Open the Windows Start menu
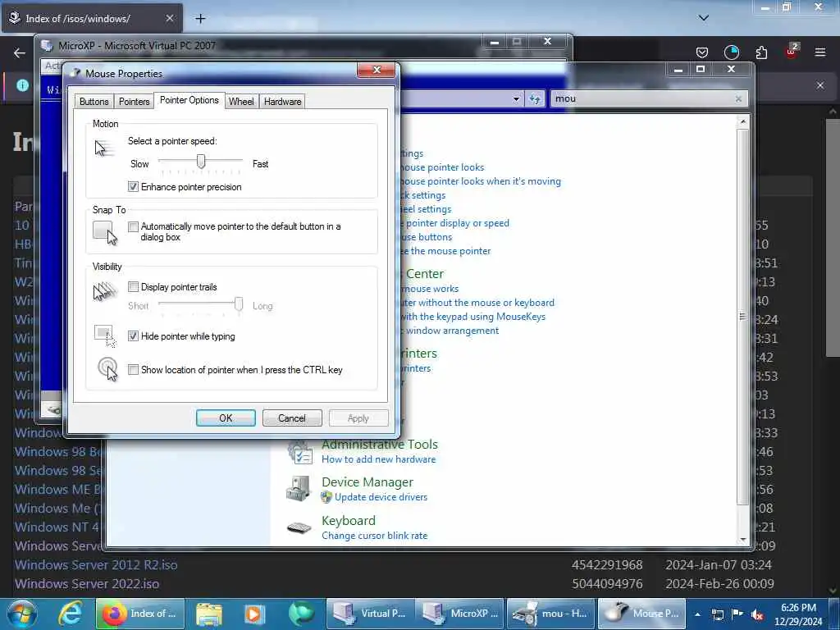840x630 pixels. tap(22, 614)
